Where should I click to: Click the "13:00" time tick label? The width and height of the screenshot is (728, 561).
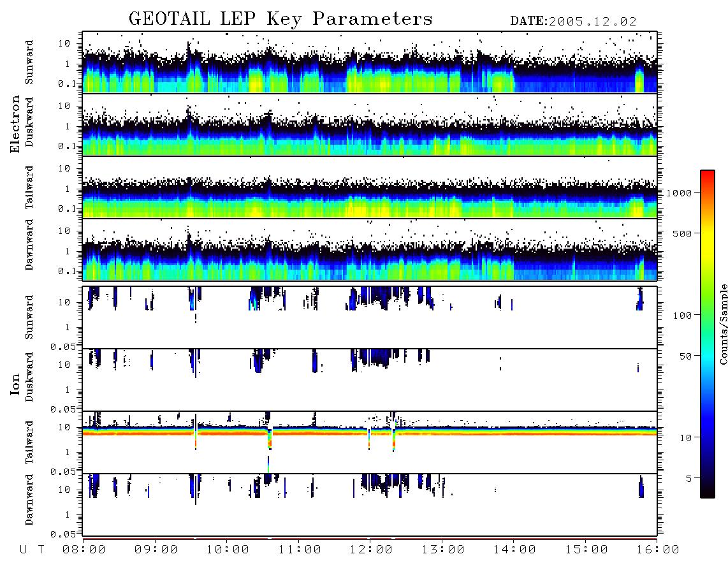(x=443, y=550)
